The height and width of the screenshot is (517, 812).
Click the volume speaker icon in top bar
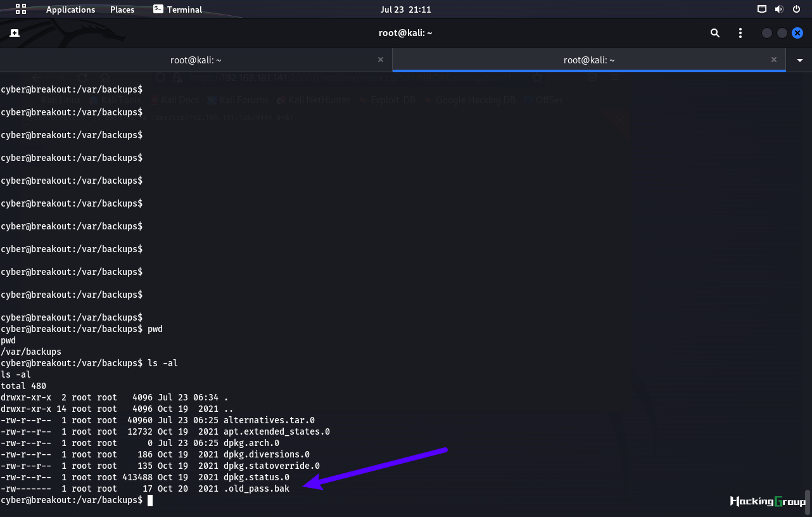pyautogui.click(x=779, y=9)
